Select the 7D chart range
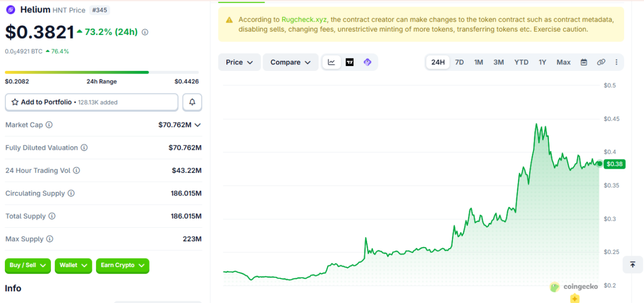 point(459,62)
